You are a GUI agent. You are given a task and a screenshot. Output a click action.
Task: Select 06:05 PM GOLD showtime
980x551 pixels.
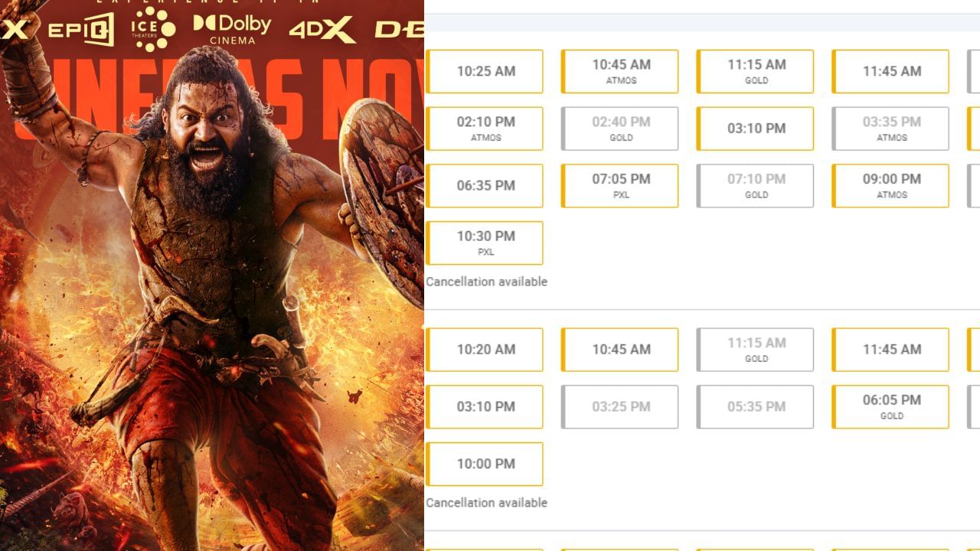tap(891, 407)
